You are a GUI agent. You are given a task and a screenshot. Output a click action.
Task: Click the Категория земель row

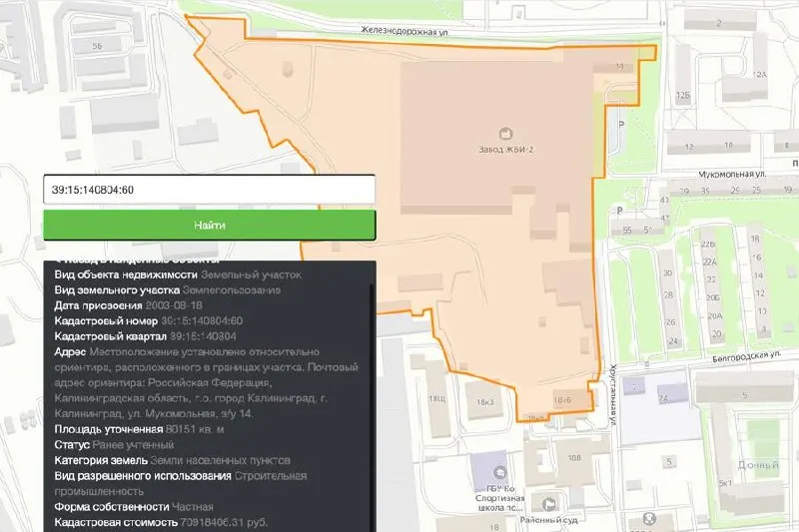coord(172,460)
